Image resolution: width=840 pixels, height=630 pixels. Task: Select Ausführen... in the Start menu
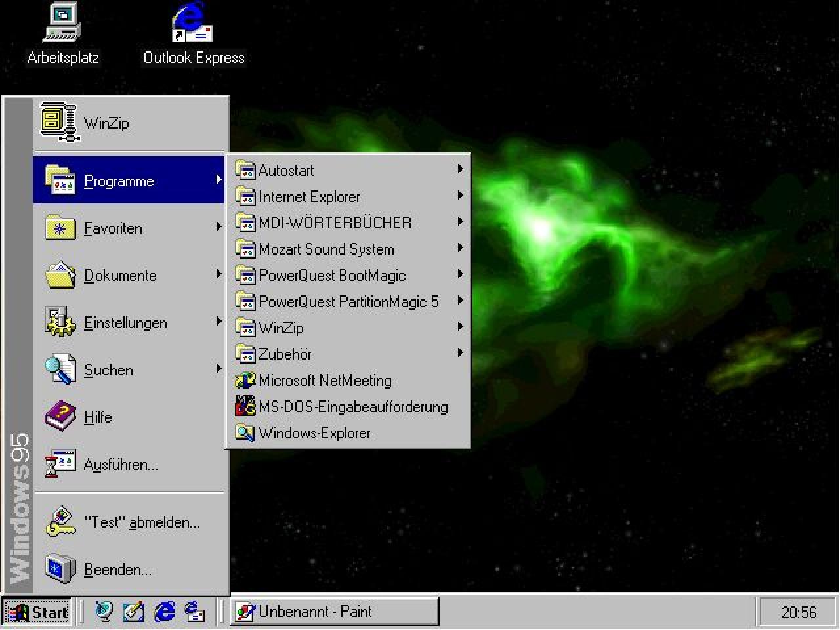coord(129,464)
